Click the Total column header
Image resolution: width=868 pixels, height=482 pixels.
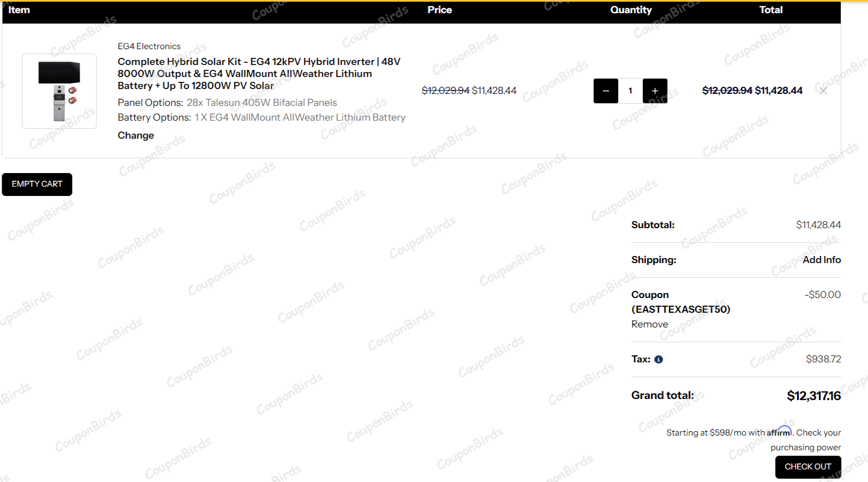(771, 10)
